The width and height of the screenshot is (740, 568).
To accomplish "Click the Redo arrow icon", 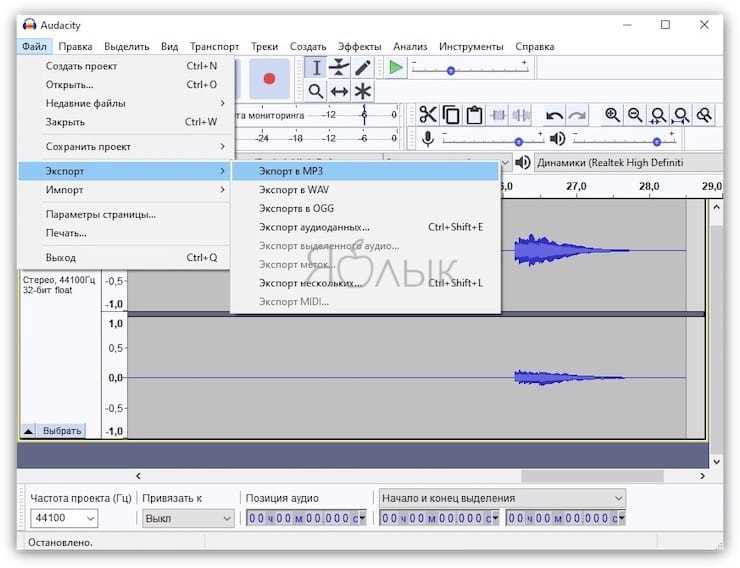I will pyautogui.click(x=577, y=115).
